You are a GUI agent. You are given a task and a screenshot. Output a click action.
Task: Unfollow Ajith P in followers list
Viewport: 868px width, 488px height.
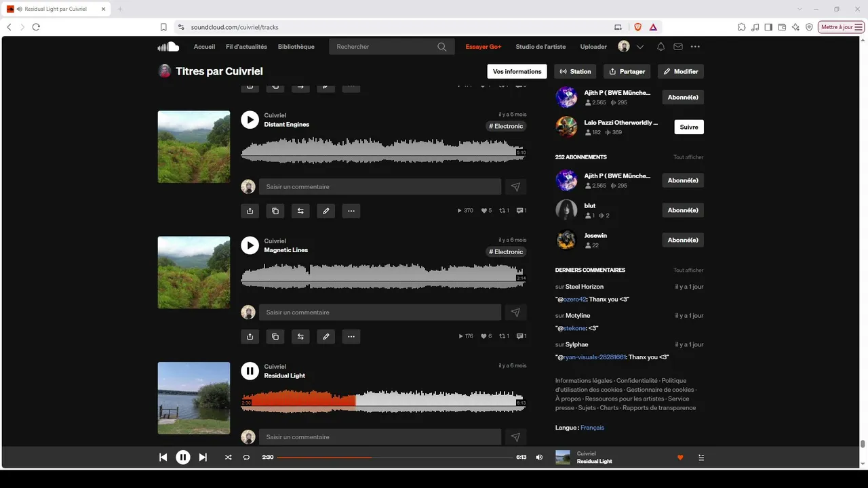point(683,98)
